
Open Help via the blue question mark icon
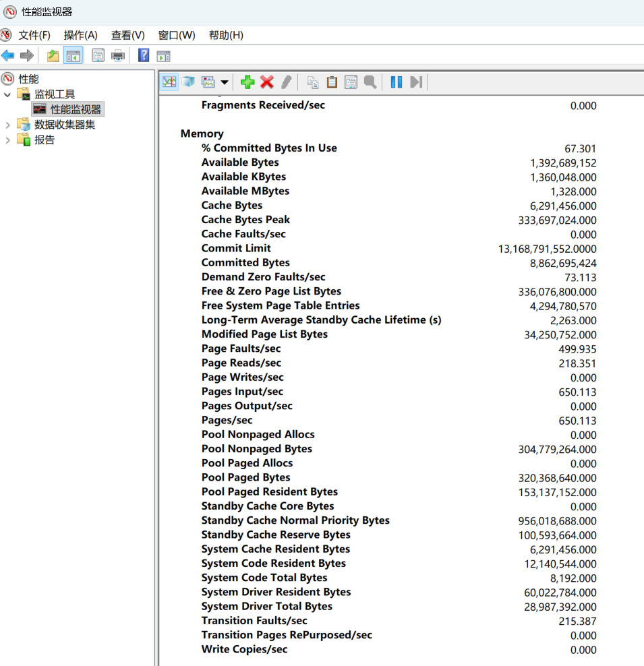click(x=144, y=55)
